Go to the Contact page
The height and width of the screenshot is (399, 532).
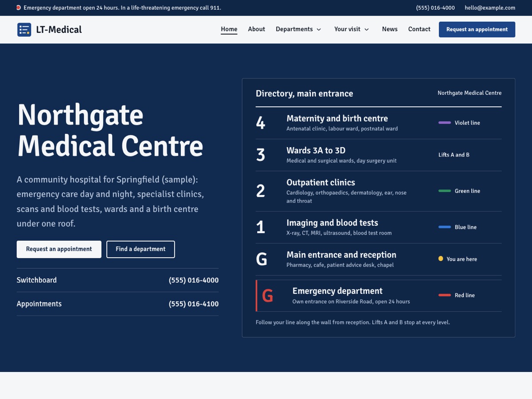tap(419, 29)
